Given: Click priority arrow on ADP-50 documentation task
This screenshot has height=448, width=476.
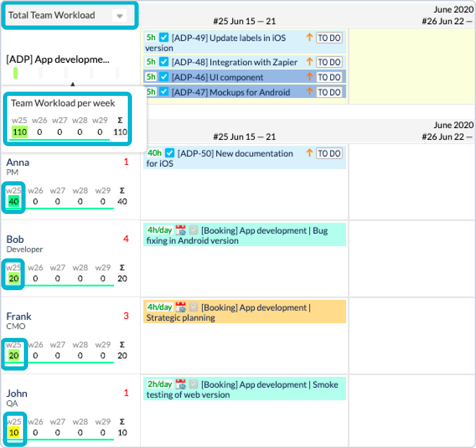Looking at the screenshot, I should pos(309,153).
